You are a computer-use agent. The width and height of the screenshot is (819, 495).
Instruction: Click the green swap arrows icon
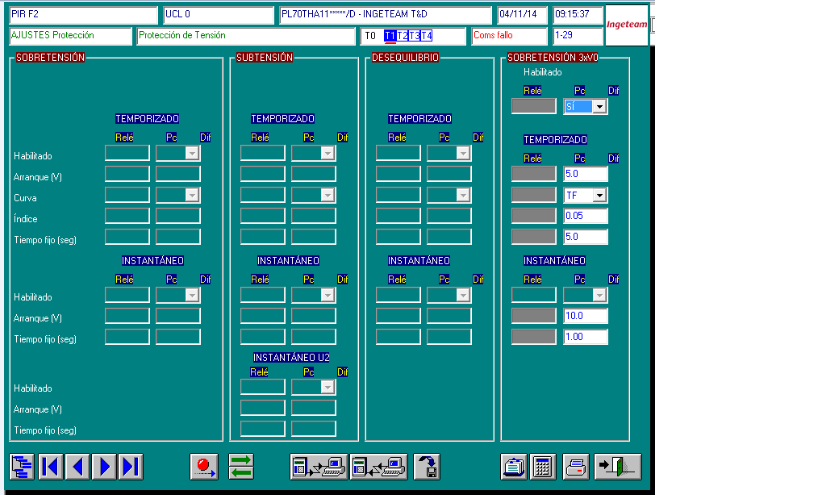pyautogui.click(x=241, y=466)
